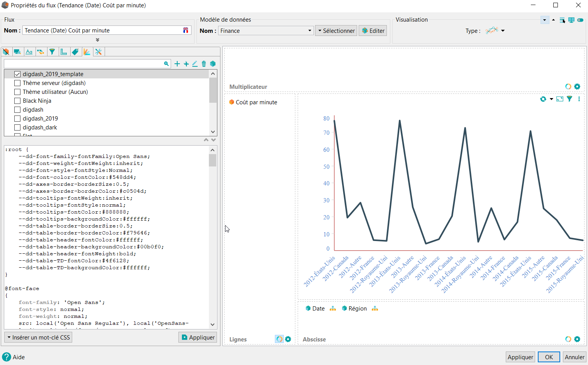Open Abscisse gear settings

tap(577, 339)
